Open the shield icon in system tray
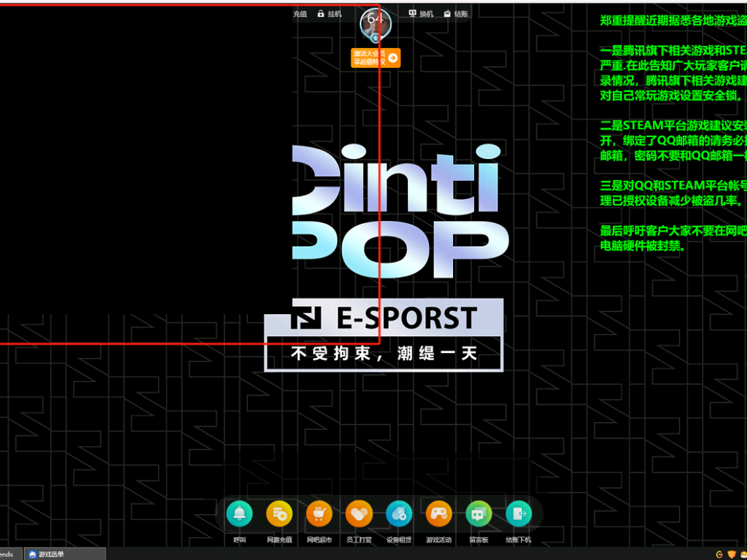The height and width of the screenshot is (560, 747). [732, 554]
